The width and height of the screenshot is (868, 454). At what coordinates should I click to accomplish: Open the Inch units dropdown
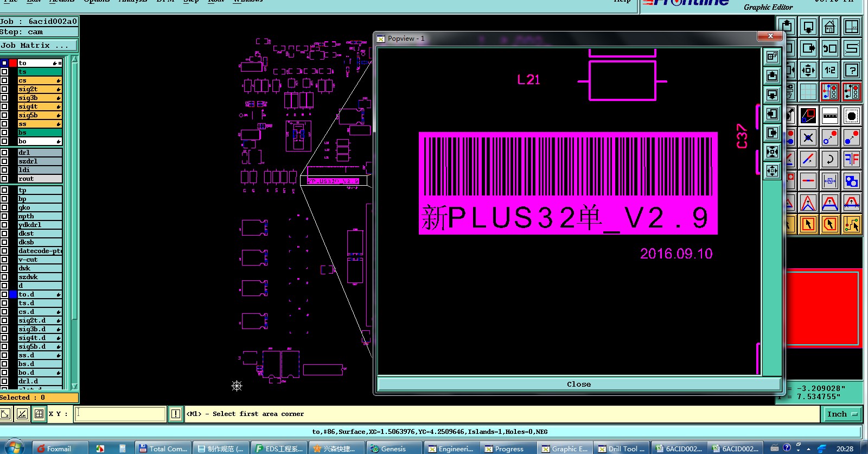point(842,414)
